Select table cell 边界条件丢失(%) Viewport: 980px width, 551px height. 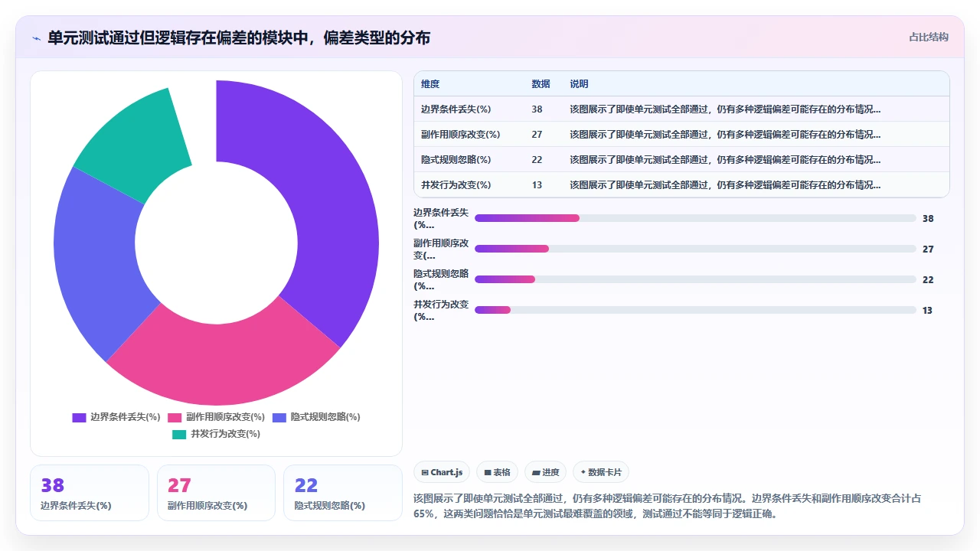pos(456,109)
